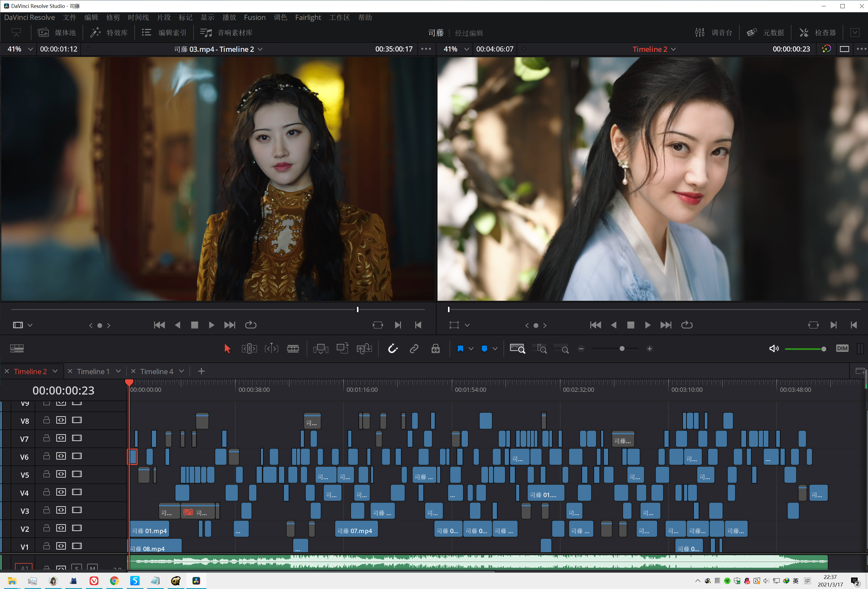The height and width of the screenshot is (589, 868).
Task: Open source clip name dropdown 司藤 03.mp4
Action: pyautogui.click(x=218, y=49)
